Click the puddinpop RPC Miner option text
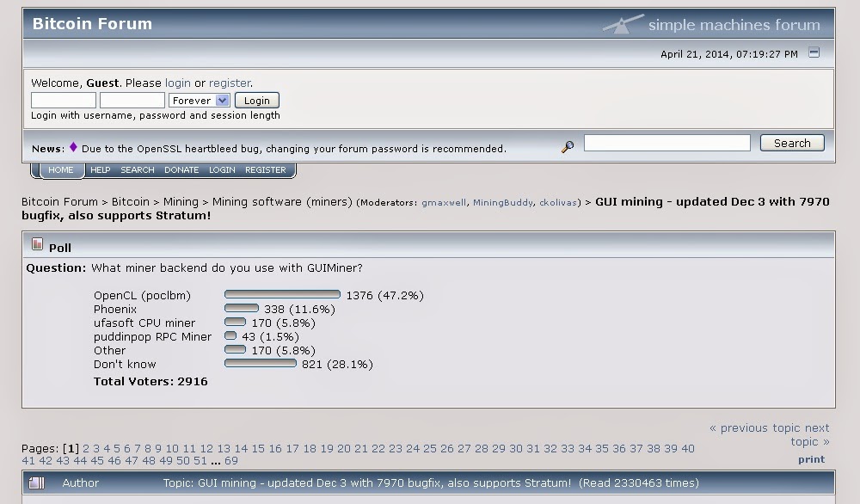This screenshot has height=504, width=860. pyautogui.click(x=152, y=337)
